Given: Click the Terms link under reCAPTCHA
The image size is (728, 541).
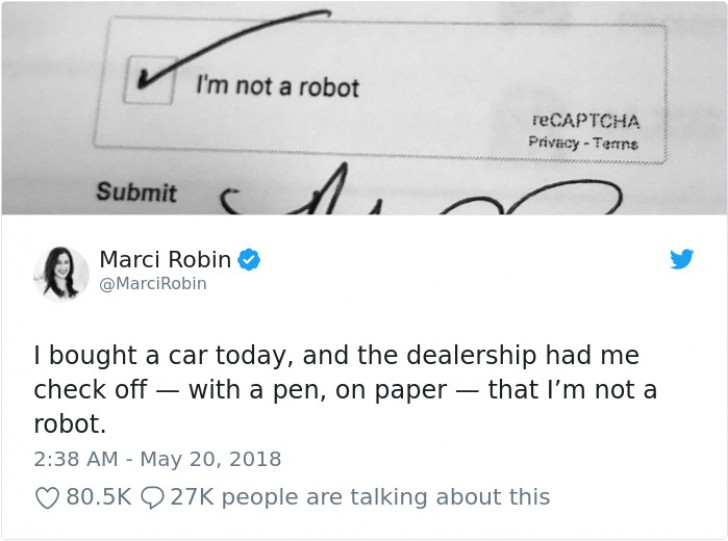Looking at the screenshot, I should pyautogui.click(x=616, y=143).
